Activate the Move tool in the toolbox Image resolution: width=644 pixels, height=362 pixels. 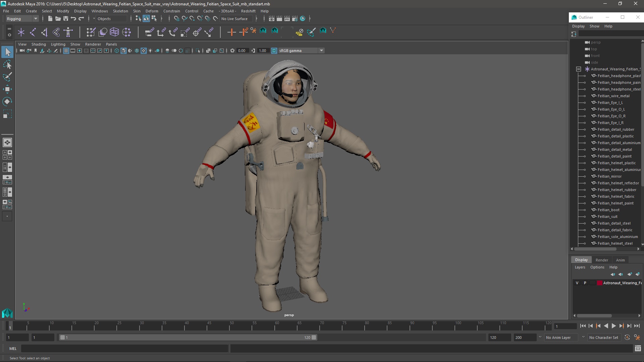7,89
